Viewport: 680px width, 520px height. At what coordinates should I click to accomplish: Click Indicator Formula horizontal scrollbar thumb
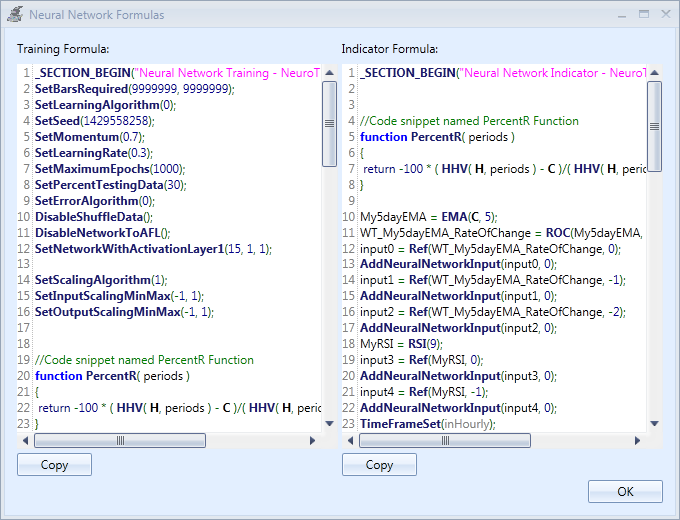[x=445, y=441]
